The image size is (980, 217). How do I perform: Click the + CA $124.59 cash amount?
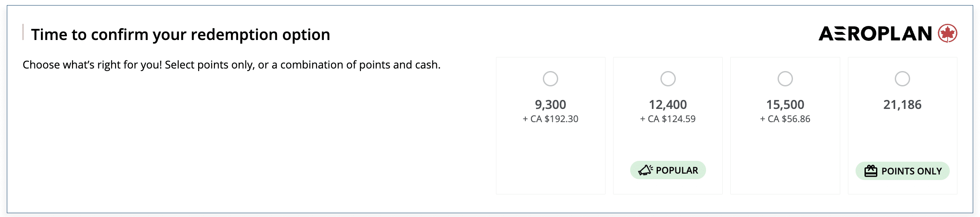pyautogui.click(x=668, y=119)
